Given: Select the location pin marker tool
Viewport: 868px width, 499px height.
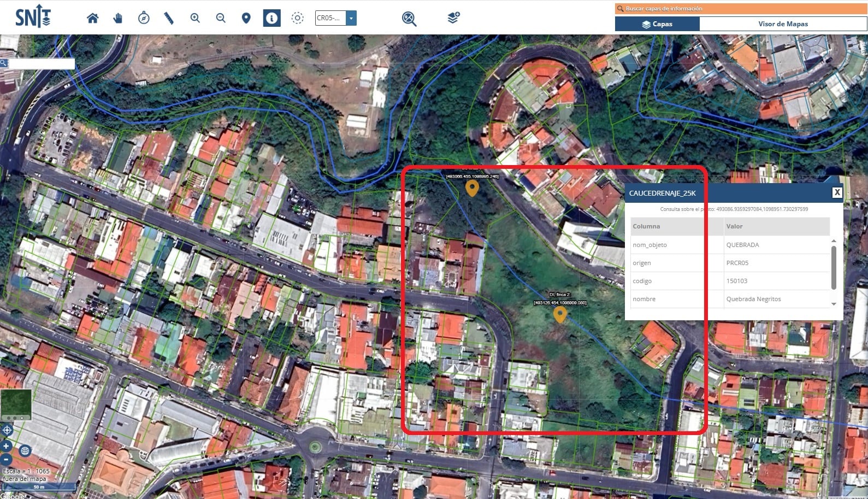Looking at the screenshot, I should point(246,18).
